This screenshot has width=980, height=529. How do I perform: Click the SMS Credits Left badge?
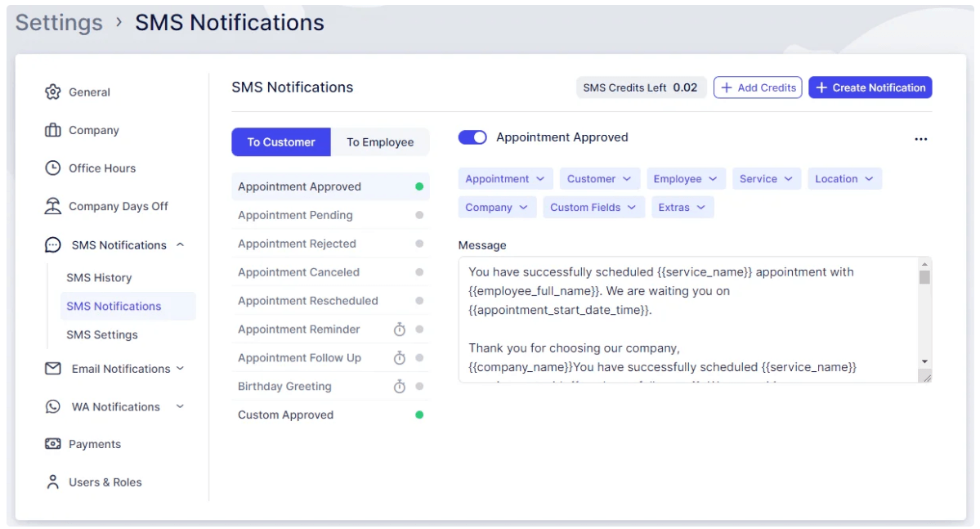tap(641, 87)
